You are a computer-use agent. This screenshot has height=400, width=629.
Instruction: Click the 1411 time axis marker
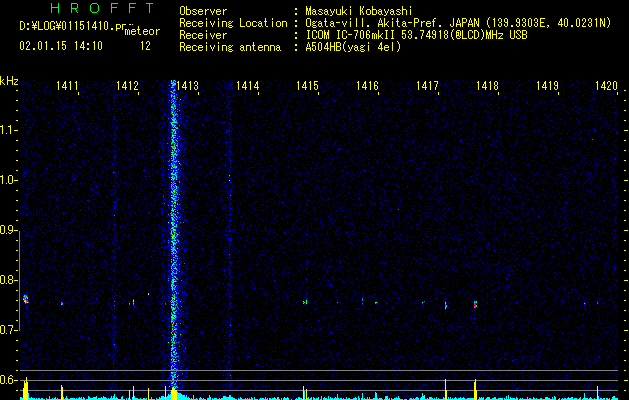[67, 85]
